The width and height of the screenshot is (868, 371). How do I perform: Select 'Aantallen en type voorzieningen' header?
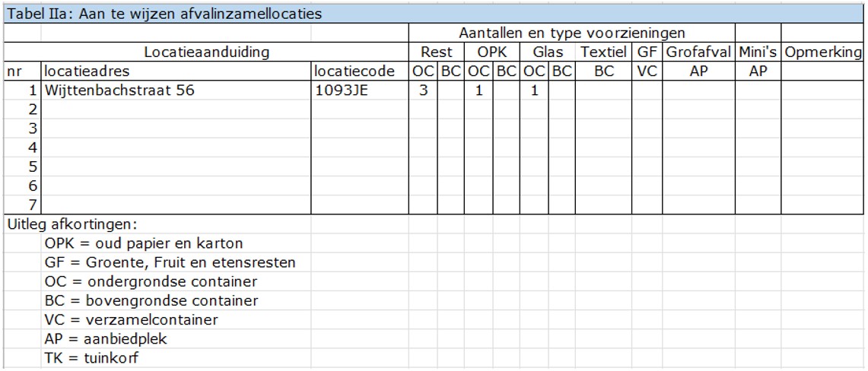pyautogui.click(x=571, y=33)
